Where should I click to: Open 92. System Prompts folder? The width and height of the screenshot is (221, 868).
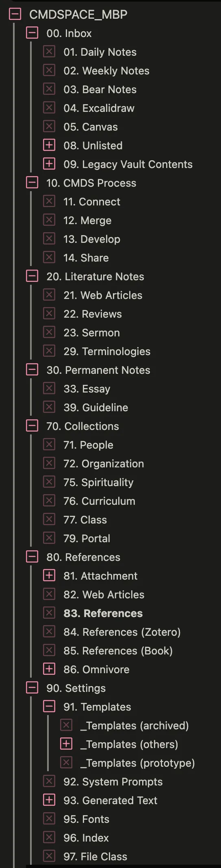[113, 782]
